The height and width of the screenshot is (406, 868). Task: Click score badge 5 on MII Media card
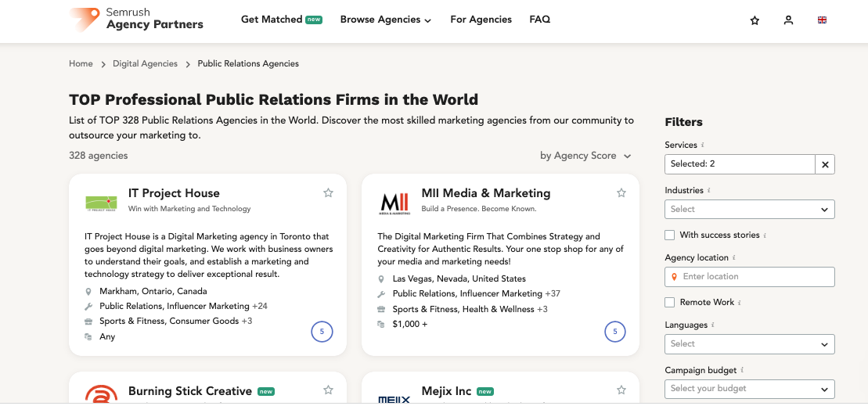point(615,332)
